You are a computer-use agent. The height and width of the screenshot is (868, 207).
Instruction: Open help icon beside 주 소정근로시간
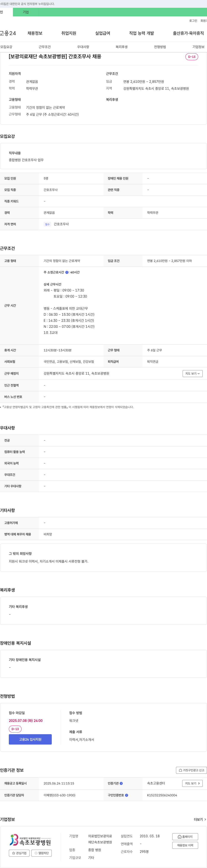[67, 272]
